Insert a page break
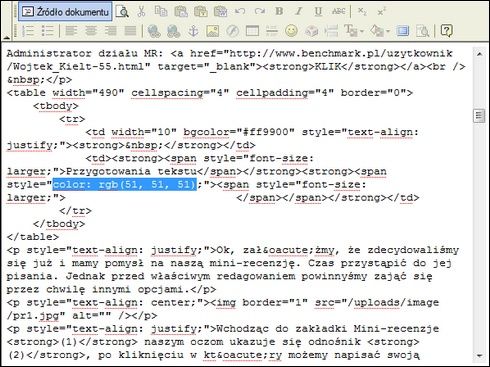 (x=331, y=31)
